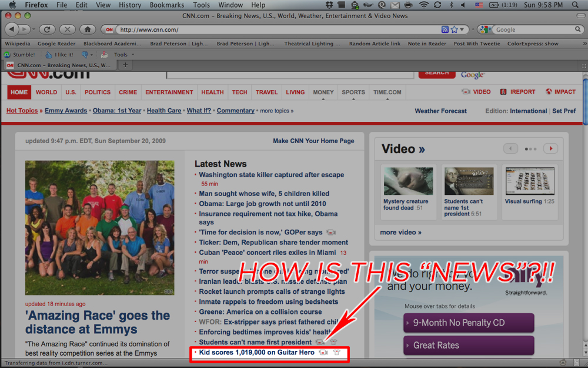Click the Set Pref edition link
Image resolution: width=588 pixels, height=368 pixels.
click(x=564, y=111)
